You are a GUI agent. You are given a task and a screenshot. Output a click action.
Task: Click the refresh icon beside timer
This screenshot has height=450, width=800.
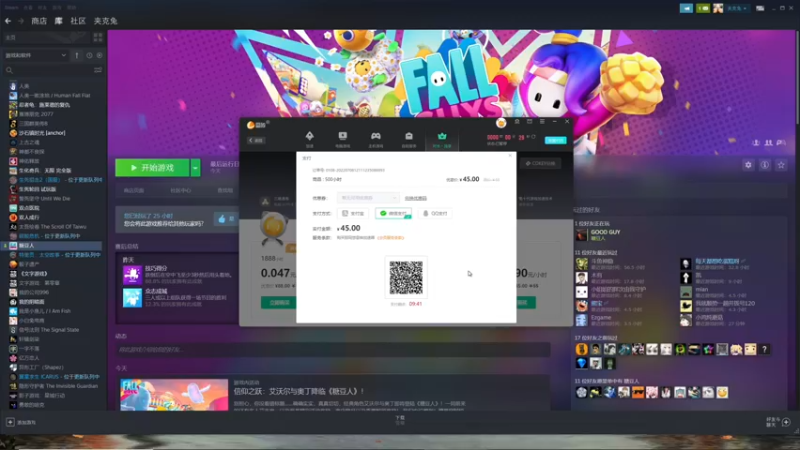tap(533, 137)
